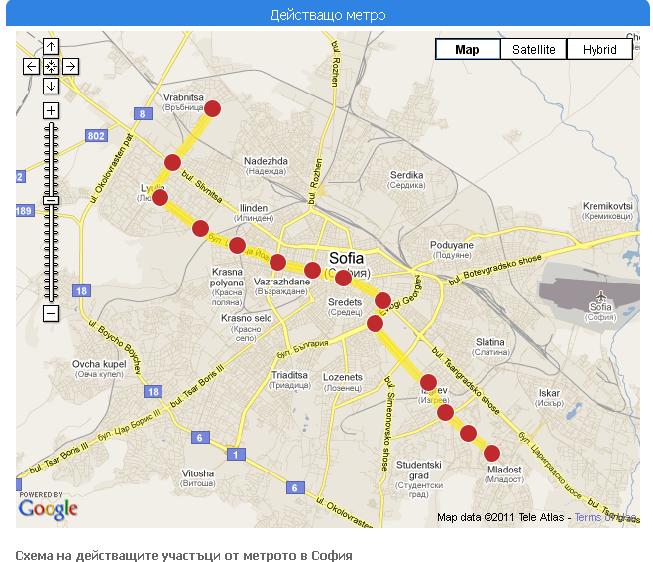Select the Mladost terminal station marker
This screenshot has width=653, height=562.
coord(492,454)
